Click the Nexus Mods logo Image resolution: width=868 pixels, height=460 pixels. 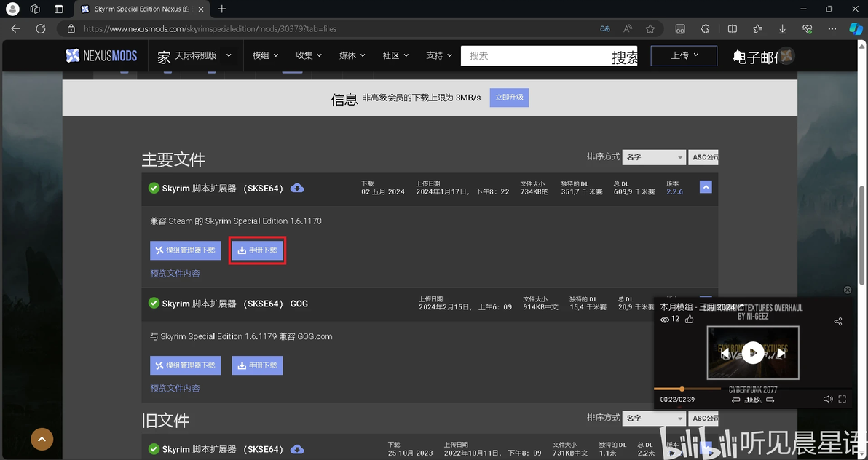pos(100,55)
